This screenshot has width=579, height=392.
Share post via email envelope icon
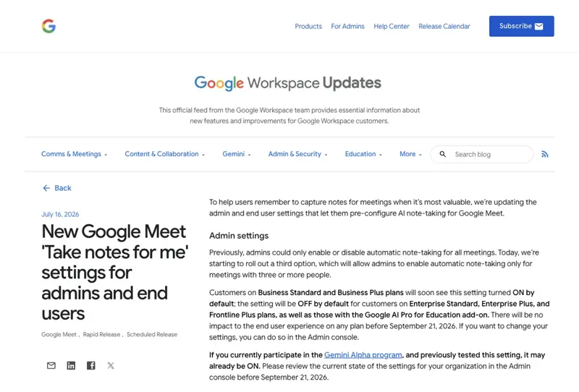(x=51, y=365)
